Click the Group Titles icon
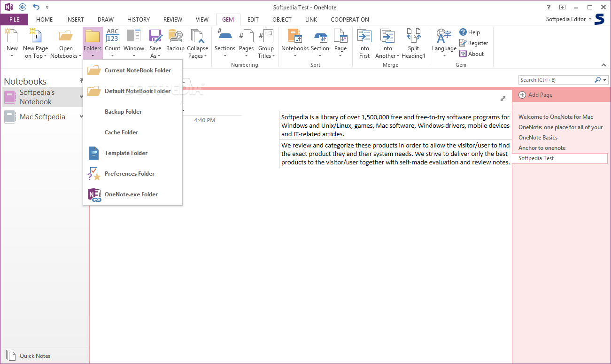 tap(266, 36)
